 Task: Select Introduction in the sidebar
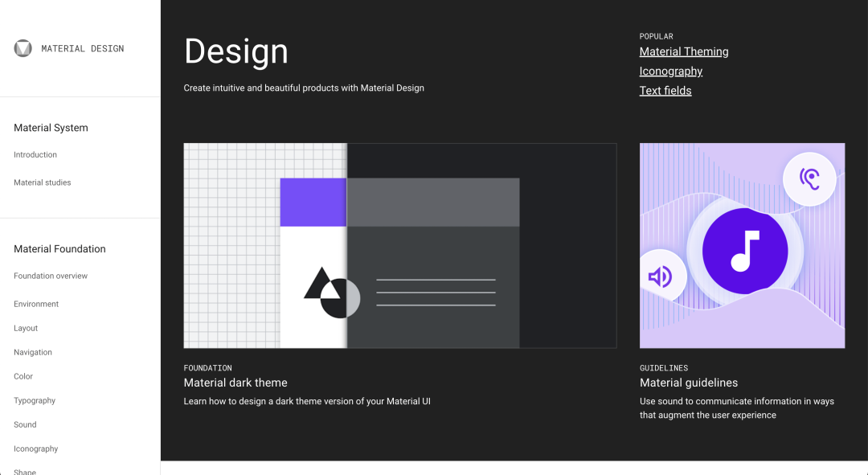coord(35,155)
